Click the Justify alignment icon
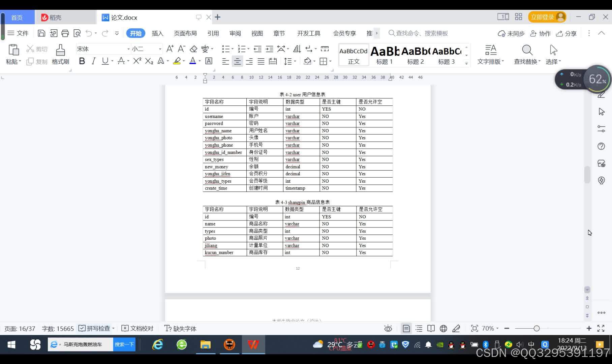The width and height of the screenshot is (612, 364). pyautogui.click(x=261, y=61)
